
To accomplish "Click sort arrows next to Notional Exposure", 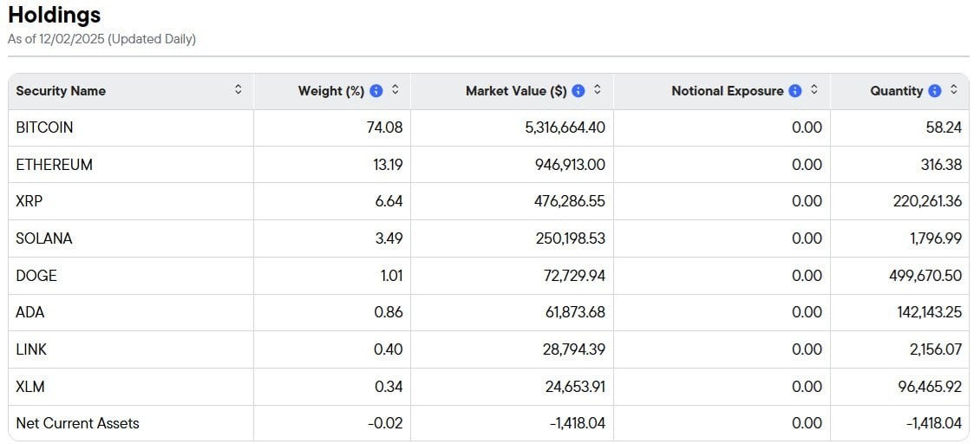I will [x=814, y=90].
